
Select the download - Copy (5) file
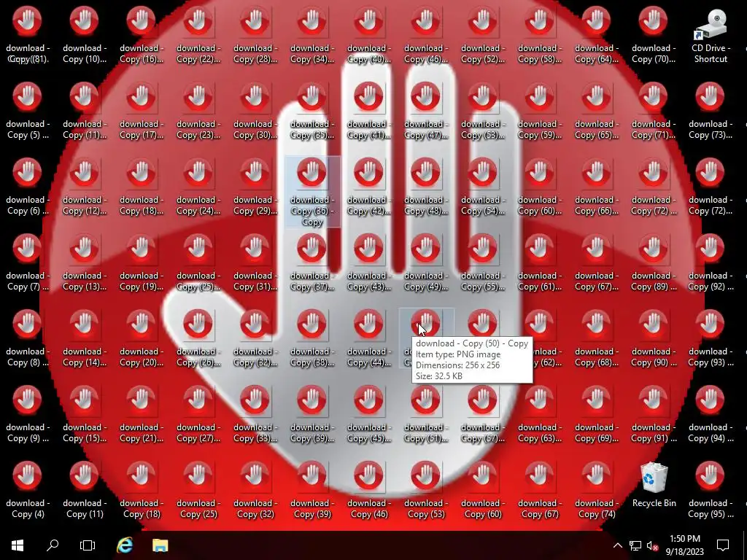click(27, 112)
